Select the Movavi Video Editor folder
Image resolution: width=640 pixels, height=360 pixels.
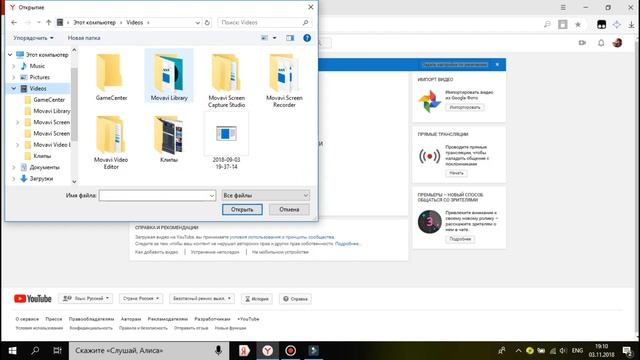point(111,142)
